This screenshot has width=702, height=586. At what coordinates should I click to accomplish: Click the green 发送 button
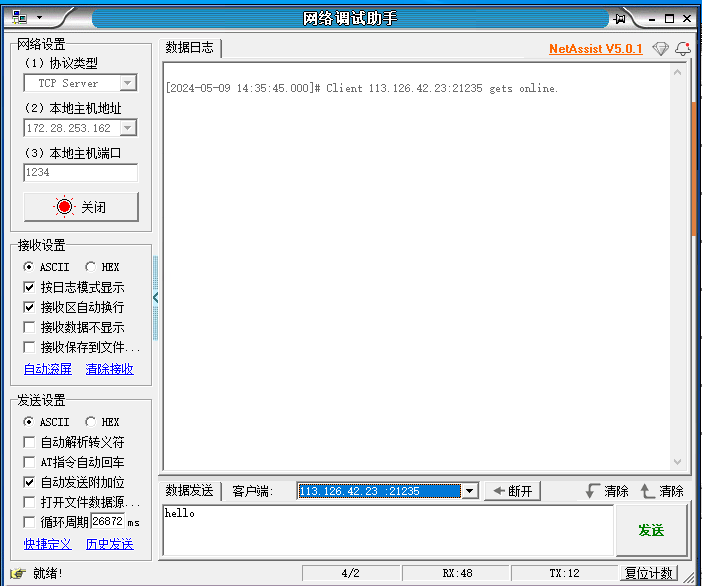[x=651, y=530]
